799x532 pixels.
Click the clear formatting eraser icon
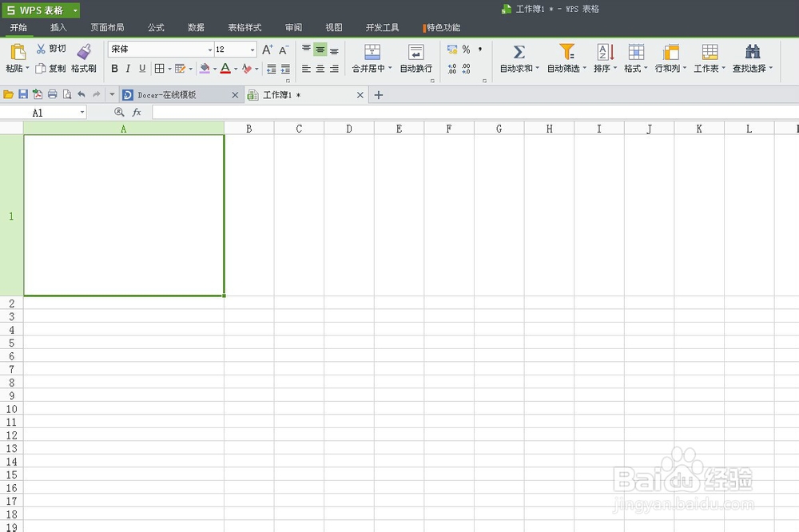(247, 68)
